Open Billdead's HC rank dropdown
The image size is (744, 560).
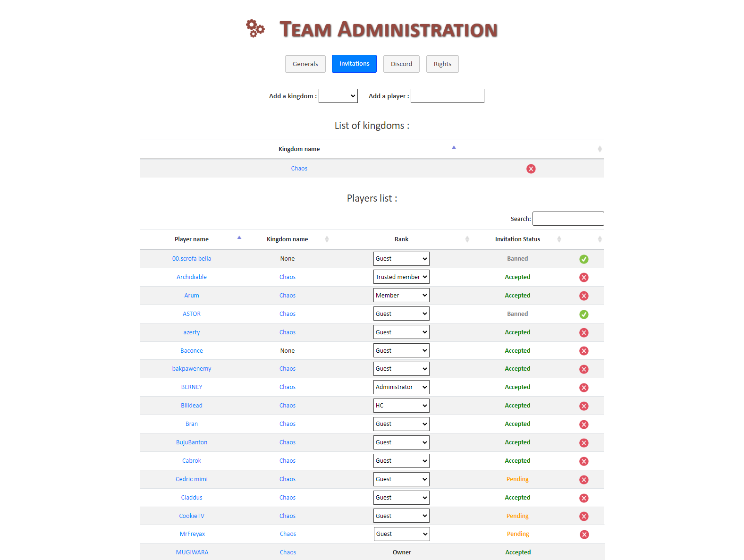pos(401,406)
